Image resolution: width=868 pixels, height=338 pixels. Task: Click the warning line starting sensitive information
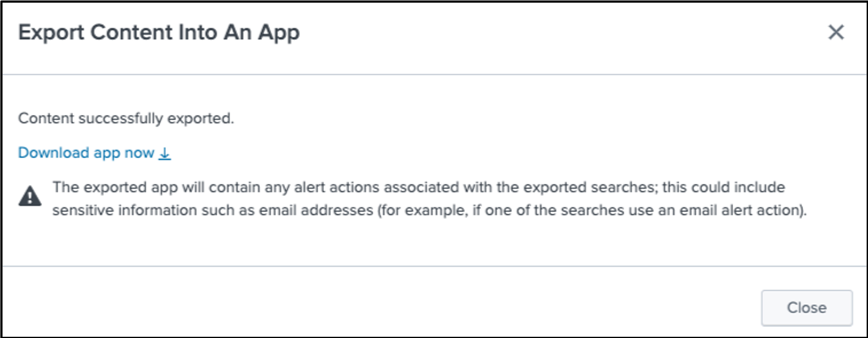coord(430,210)
